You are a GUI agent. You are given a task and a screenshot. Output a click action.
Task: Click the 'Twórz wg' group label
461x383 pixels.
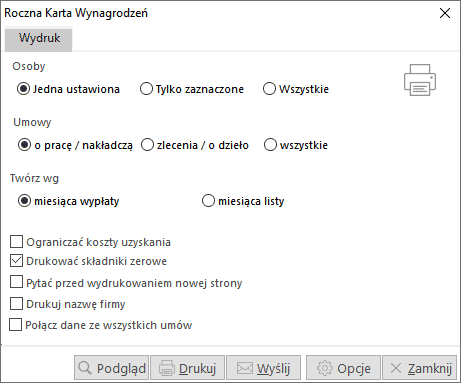34,178
